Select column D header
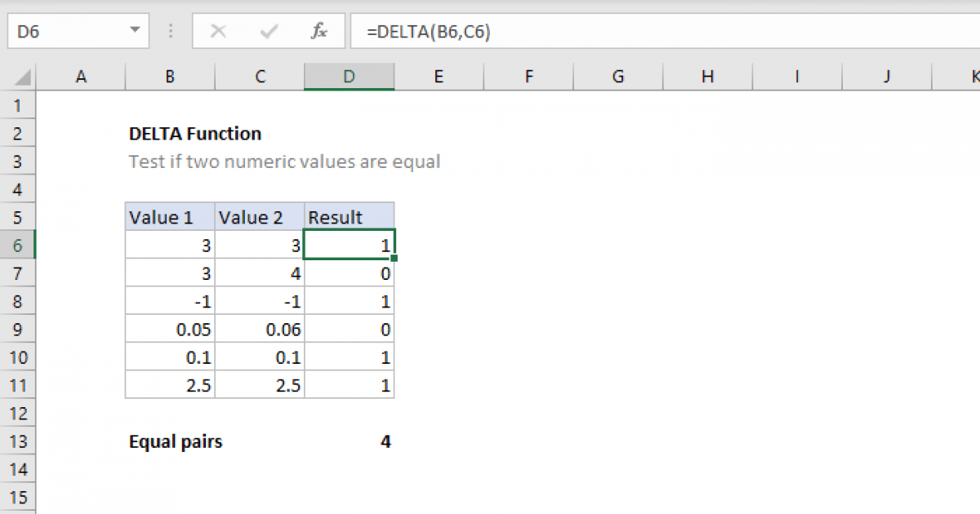The width and height of the screenshot is (980, 514). pyautogui.click(x=349, y=77)
